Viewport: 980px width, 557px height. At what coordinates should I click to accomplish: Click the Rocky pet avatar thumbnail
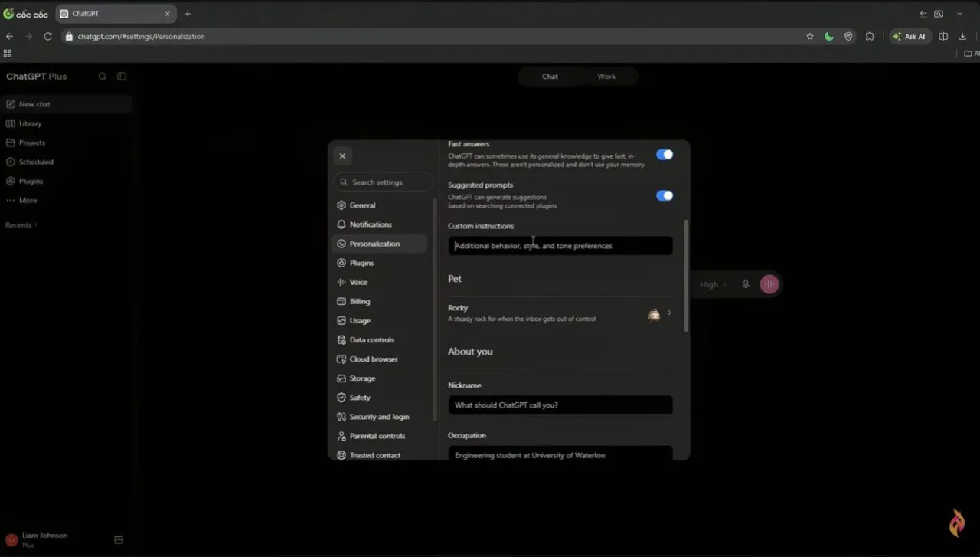pos(654,313)
